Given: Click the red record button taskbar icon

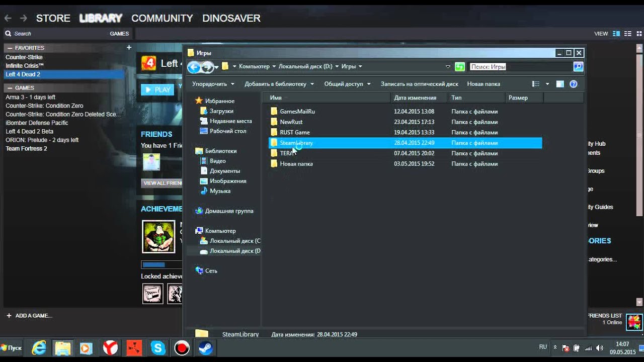Looking at the screenshot, I should pyautogui.click(x=182, y=348).
